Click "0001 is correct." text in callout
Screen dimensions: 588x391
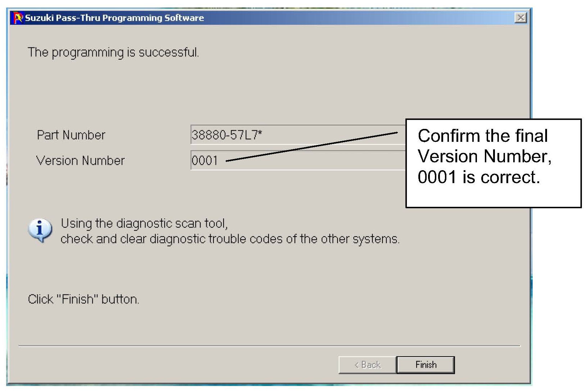[x=478, y=177]
